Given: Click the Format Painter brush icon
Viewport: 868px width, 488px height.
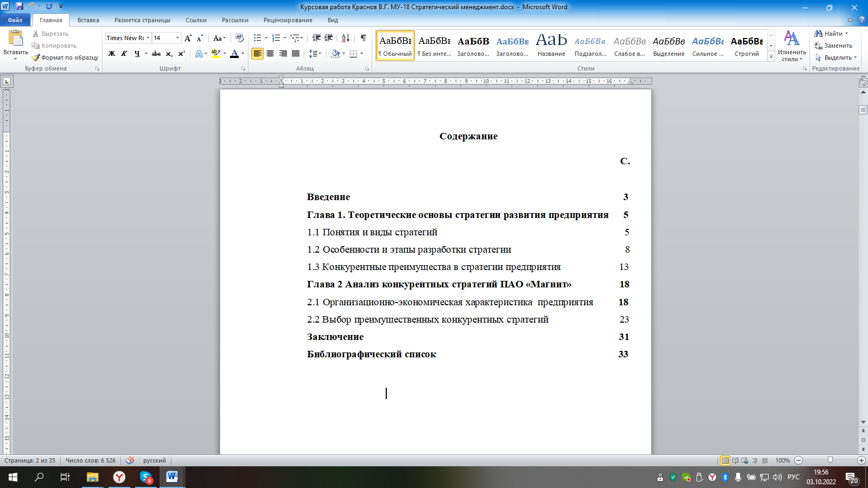Looking at the screenshot, I should click(36, 57).
